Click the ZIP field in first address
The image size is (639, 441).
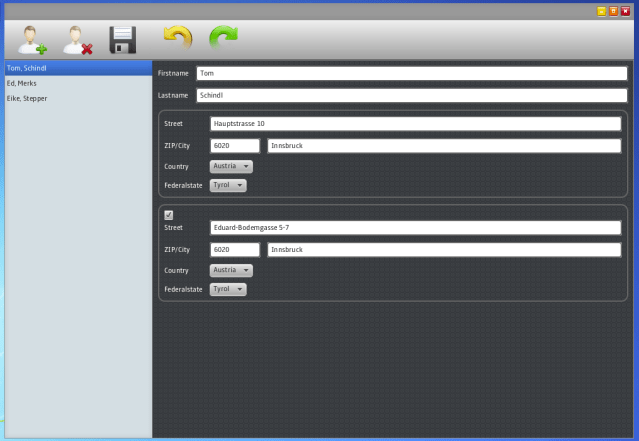click(x=235, y=146)
